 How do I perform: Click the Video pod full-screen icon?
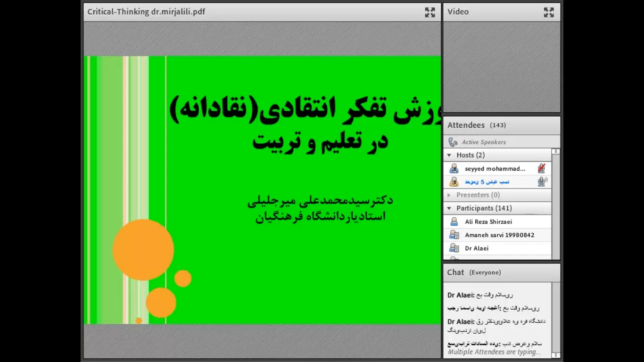click(549, 12)
